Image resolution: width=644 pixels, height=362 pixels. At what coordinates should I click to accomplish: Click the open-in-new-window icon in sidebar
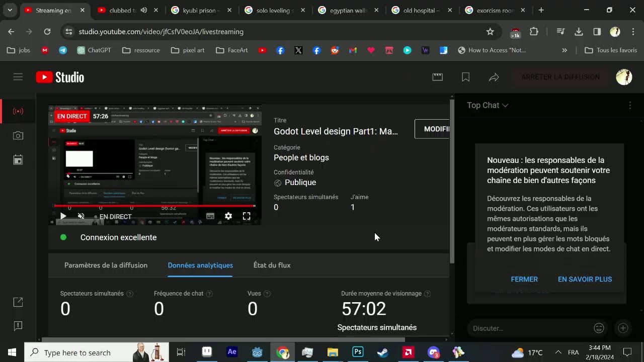(x=18, y=302)
